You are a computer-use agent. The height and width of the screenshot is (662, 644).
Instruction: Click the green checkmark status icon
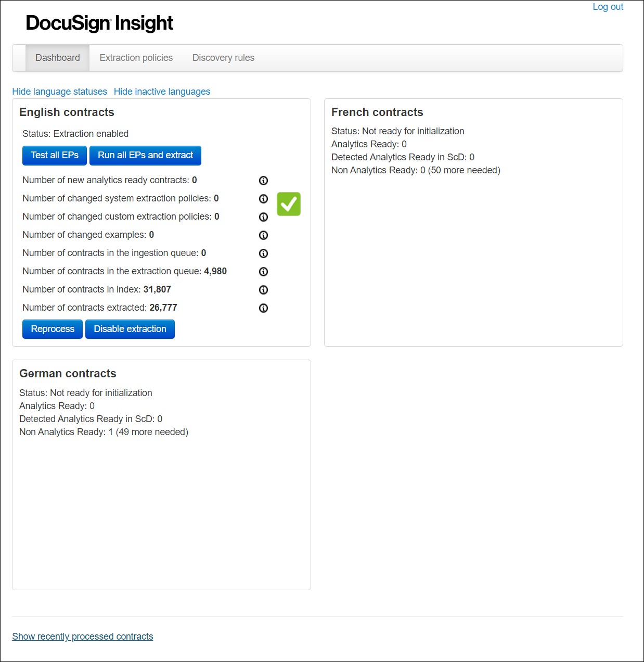point(289,204)
